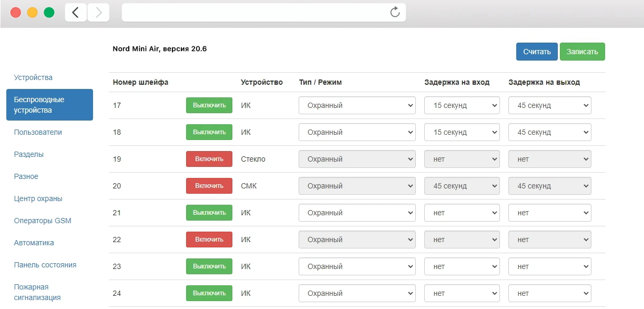Open entry delay dropdown for zone 18
Image resolution: width=644 pixels, height=309 pixels.
(x=462, y=132)
